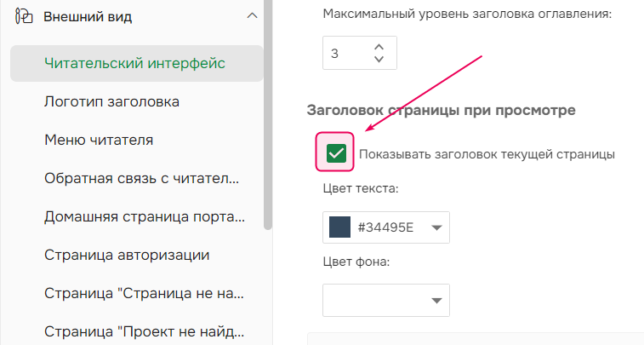Select Читательский интерфейс menu item
The height and width of the screenshot is (345, 644).
tap(136, 63)
